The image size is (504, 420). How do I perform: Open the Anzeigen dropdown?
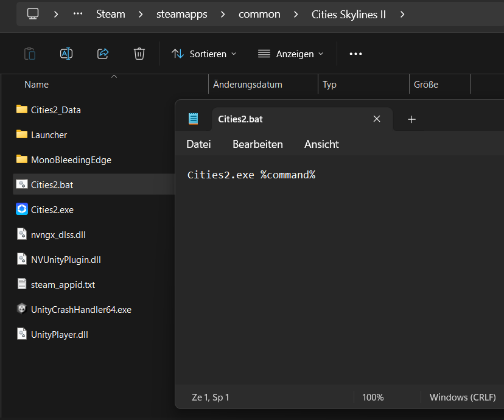tap(290, 54)
